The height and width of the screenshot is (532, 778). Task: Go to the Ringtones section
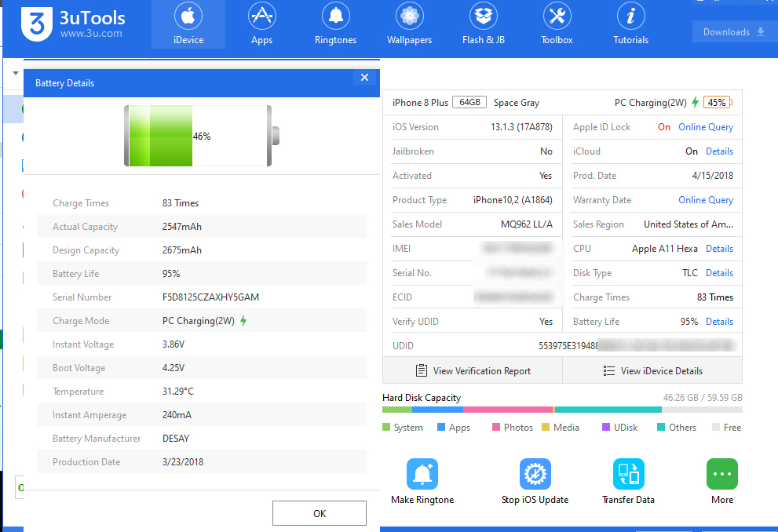(335, 24)
